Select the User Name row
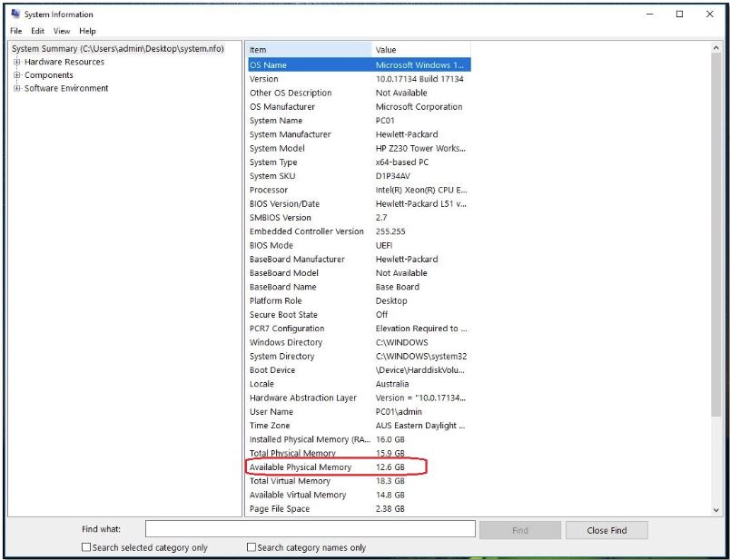This screenshot has width=730, height=560. [x=360, y=411]
